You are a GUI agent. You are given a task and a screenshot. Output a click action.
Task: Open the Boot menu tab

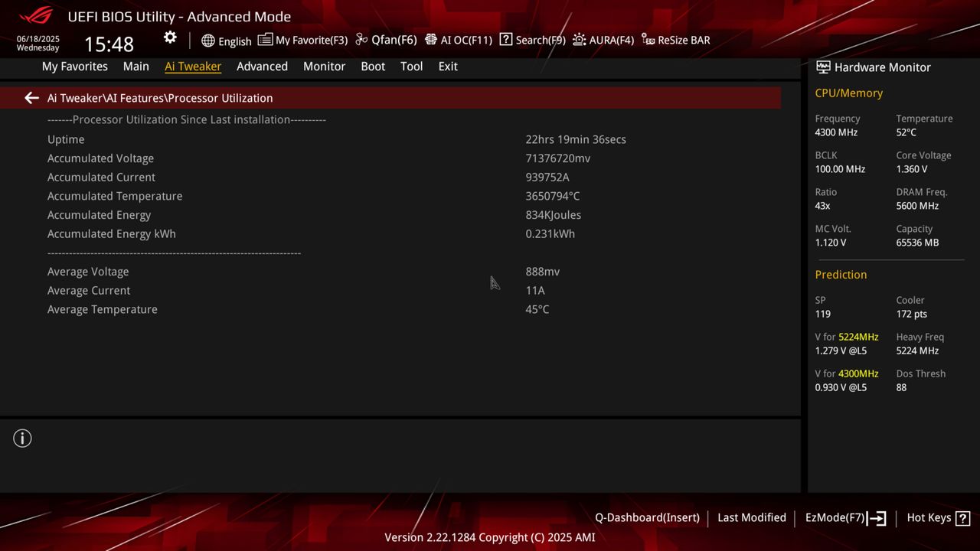(373, 67)
